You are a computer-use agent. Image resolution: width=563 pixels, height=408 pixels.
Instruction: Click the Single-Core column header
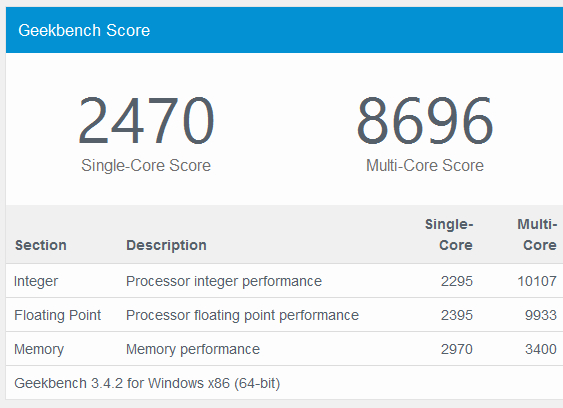(x=449, y=235)
